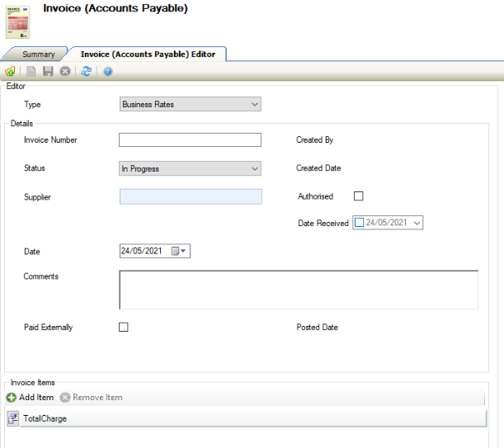Expand the Date Received dropdown arrow
The image size is (504, 448).
[417, 222]
